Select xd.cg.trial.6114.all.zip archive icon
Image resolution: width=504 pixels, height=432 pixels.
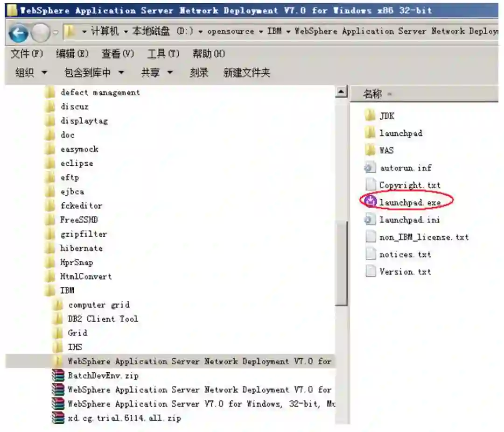58,418
